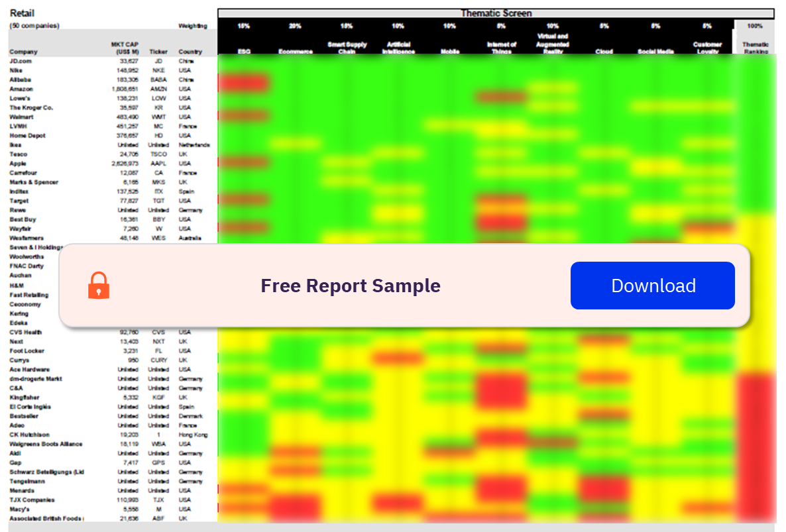
Task: Select the Foot Locker company row
Action: (x=113, y=351)
